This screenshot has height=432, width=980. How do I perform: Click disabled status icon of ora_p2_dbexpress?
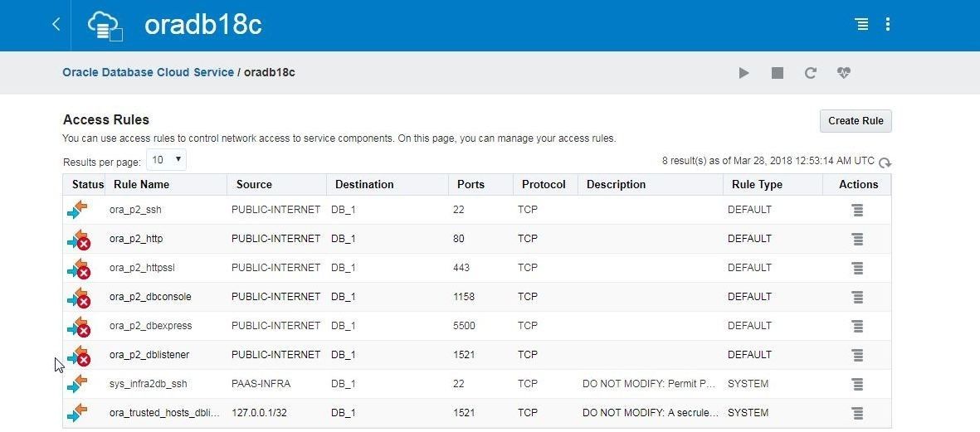(79, 327)
